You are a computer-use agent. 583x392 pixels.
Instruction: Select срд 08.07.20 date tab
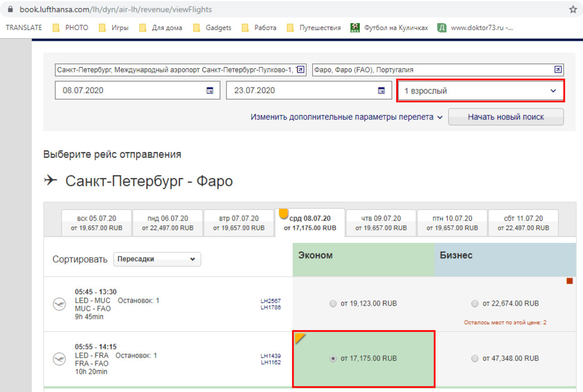click(310, 223)
